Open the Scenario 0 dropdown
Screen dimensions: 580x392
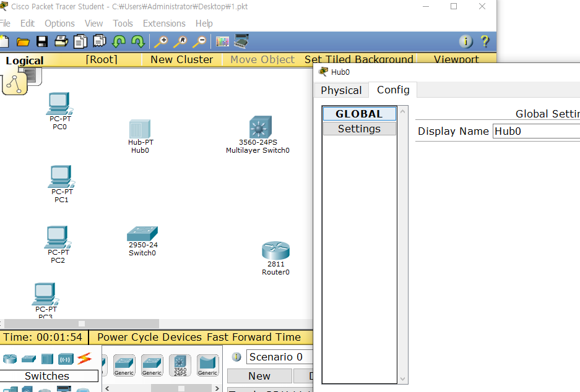(279, 357)
